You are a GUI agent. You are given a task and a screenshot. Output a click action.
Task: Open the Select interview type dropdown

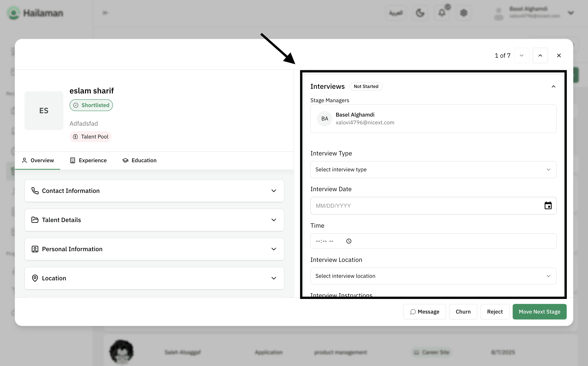tap(433, 169)
